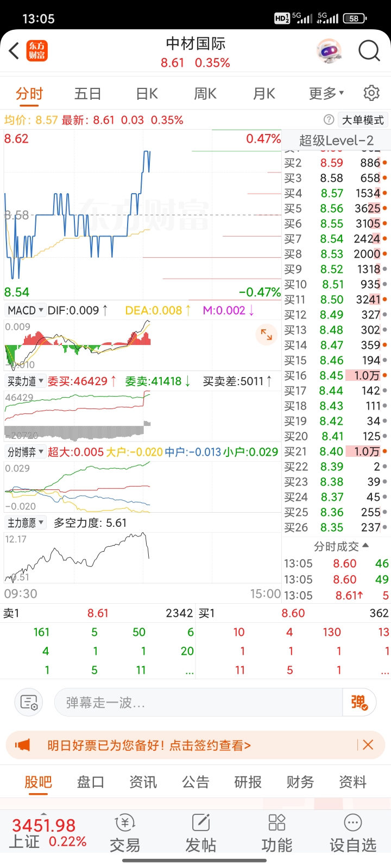Open the robot assistant avatar
The image size is (391, 868).
point(329,51)
